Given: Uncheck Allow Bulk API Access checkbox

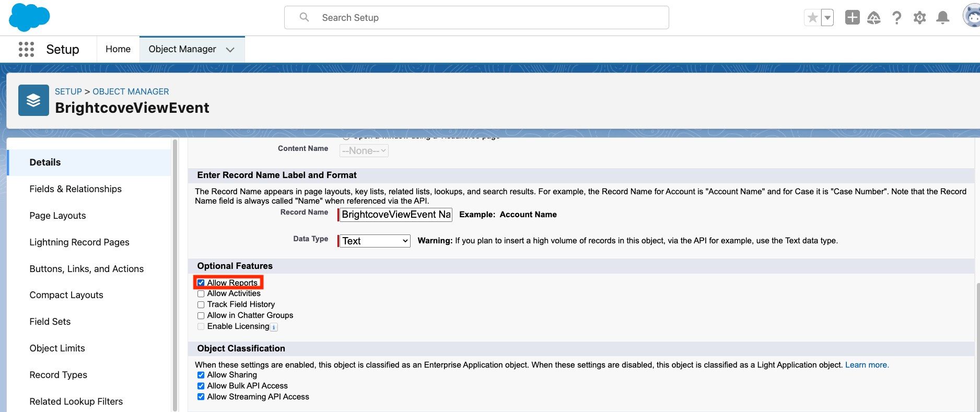Looking at the screenshot, I should 201,386.
